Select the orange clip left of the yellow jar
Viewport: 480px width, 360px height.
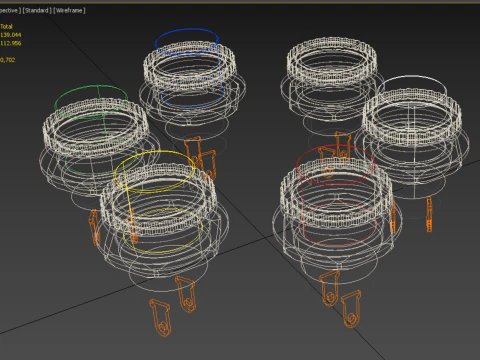(x=94, y=227)
